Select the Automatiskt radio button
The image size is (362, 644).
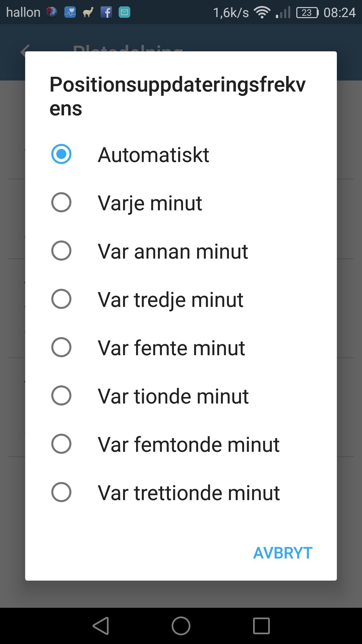pos(61,154)
